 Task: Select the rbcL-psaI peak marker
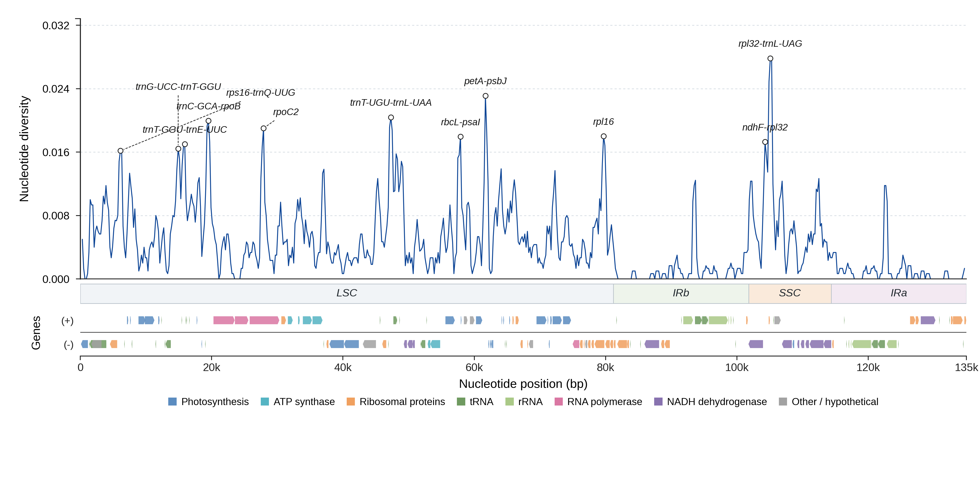[x=460, y=137]
